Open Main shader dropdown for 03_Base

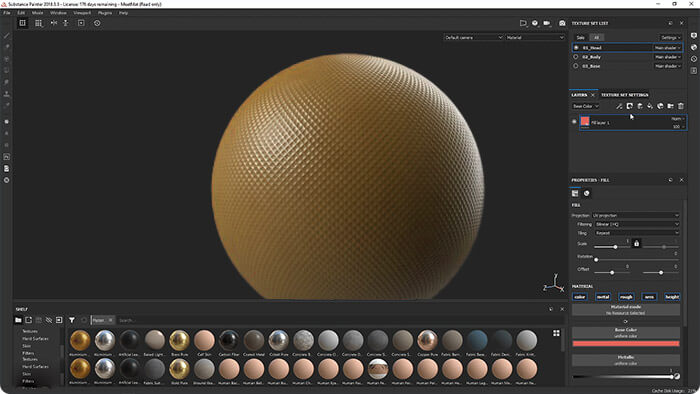pos(667,66)
